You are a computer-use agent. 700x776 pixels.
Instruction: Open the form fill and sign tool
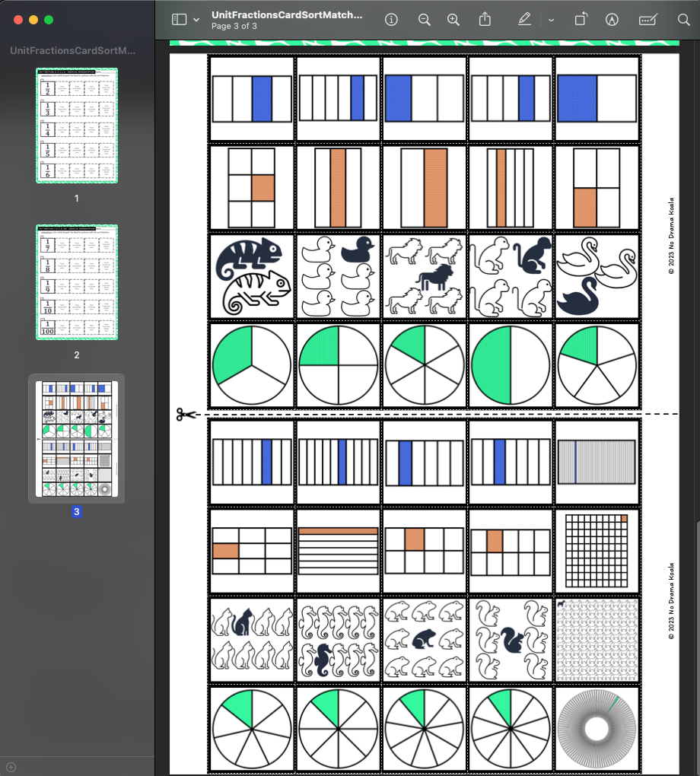pyautogui.click(x=647, y=20)
